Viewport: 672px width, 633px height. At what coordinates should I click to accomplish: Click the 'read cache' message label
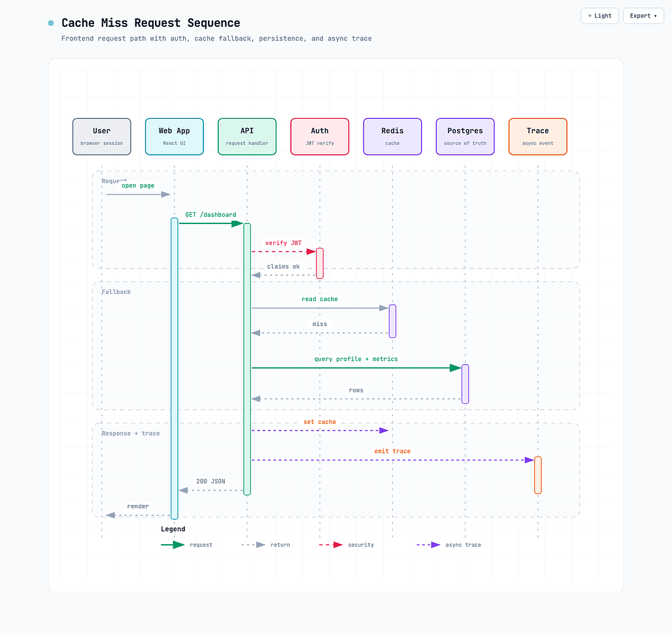320,299
